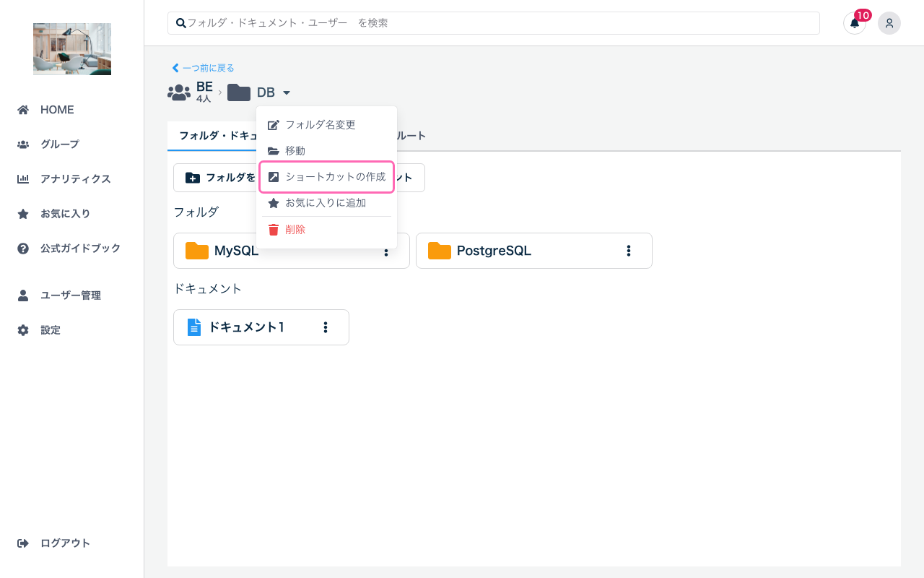Open three-dot menu for ドキュメント1
Viewport: 924px width, 578px height.
tap(326, 327)
